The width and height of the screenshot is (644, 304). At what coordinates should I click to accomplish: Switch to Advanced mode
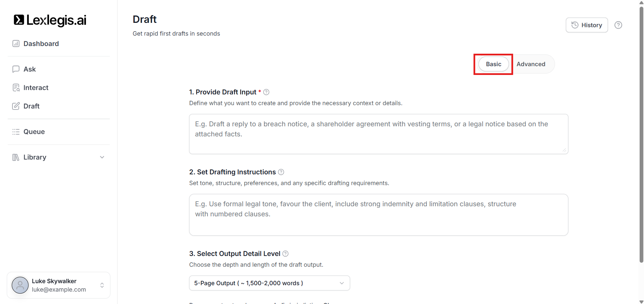tap(531, 64)
